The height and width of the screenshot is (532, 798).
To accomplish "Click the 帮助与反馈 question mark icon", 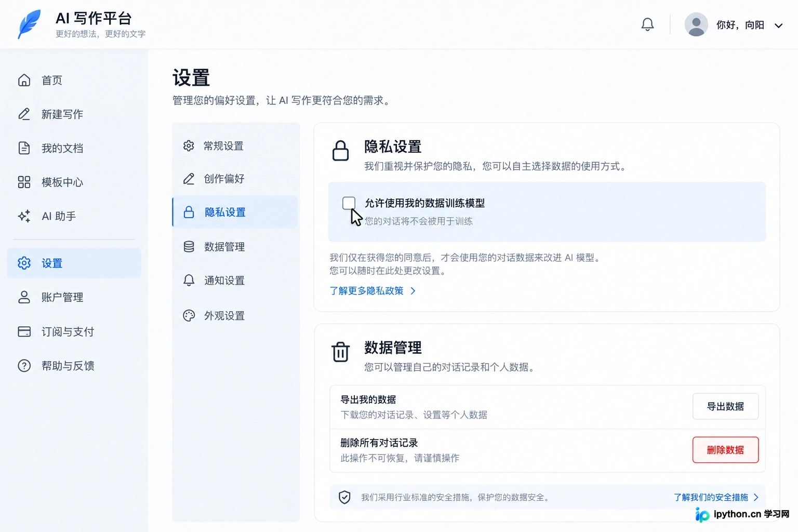I will tap(24, 366).
